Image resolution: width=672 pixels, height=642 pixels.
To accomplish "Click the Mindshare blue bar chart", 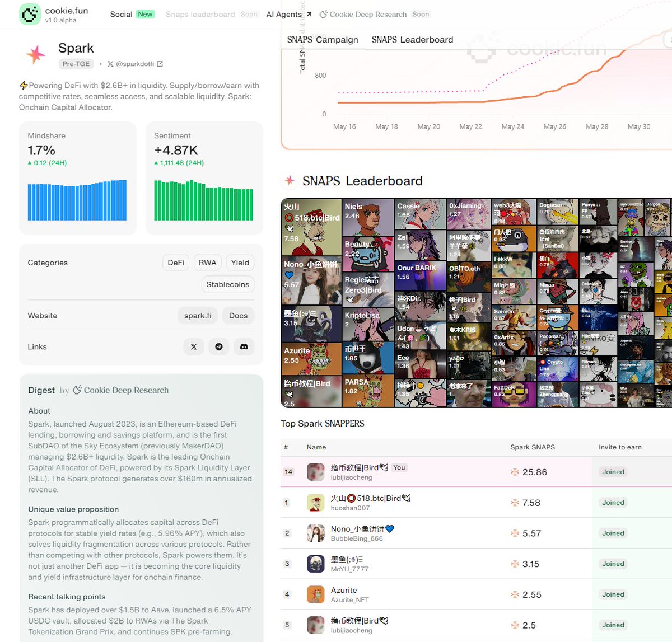I will 77,200.
